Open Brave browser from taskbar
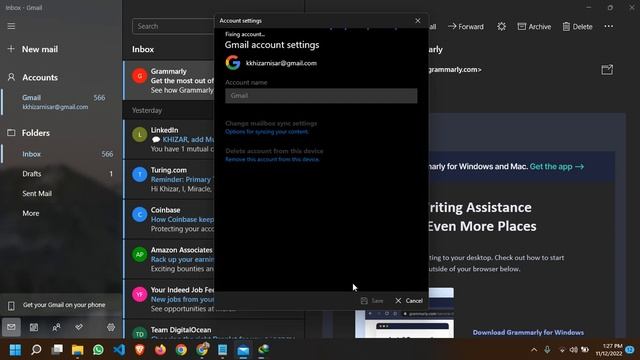640x360 pixels. click(140, 350)
